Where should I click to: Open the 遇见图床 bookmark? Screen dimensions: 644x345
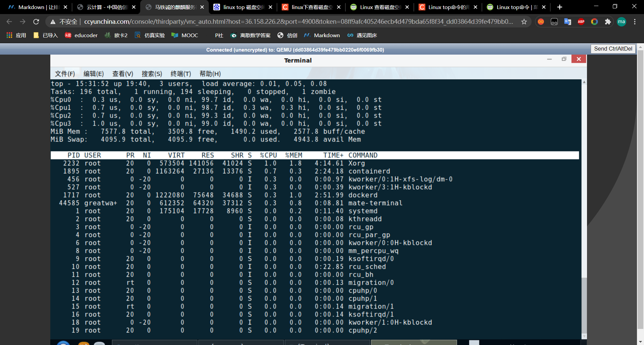click(362, 35)
